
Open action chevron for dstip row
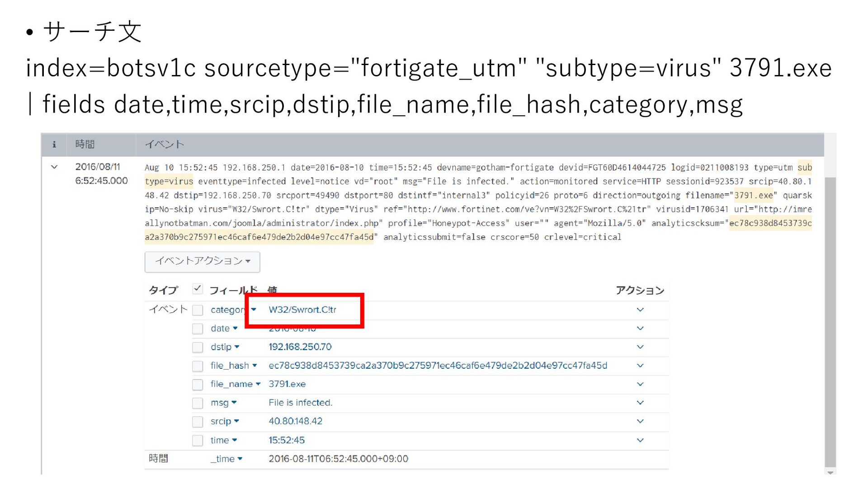[640, 347]
